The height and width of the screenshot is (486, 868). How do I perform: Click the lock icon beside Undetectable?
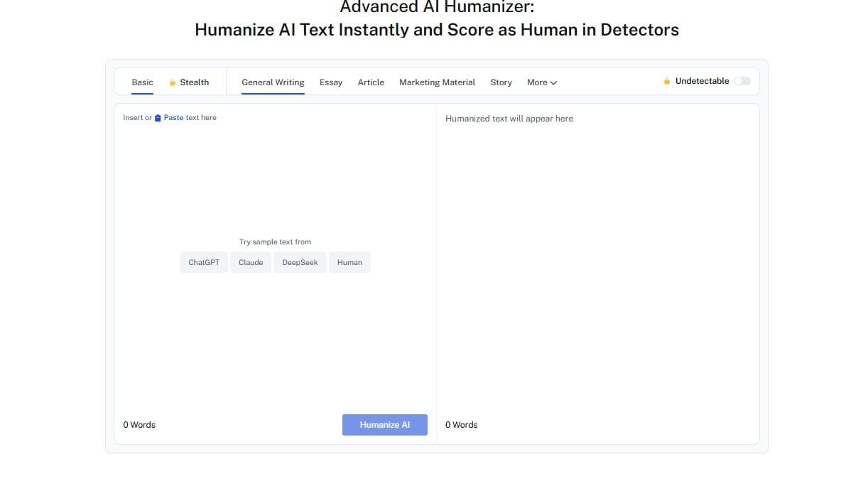pyautogui.click(x=666, y=81)
